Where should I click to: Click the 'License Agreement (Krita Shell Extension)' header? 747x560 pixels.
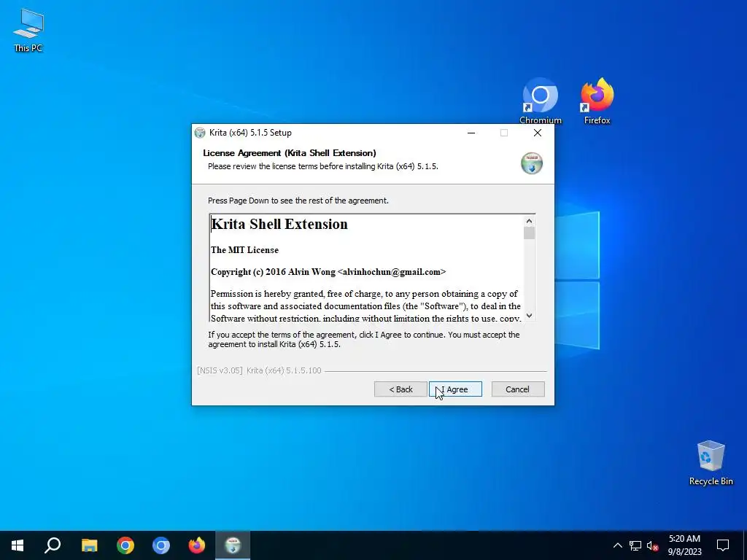290,153
